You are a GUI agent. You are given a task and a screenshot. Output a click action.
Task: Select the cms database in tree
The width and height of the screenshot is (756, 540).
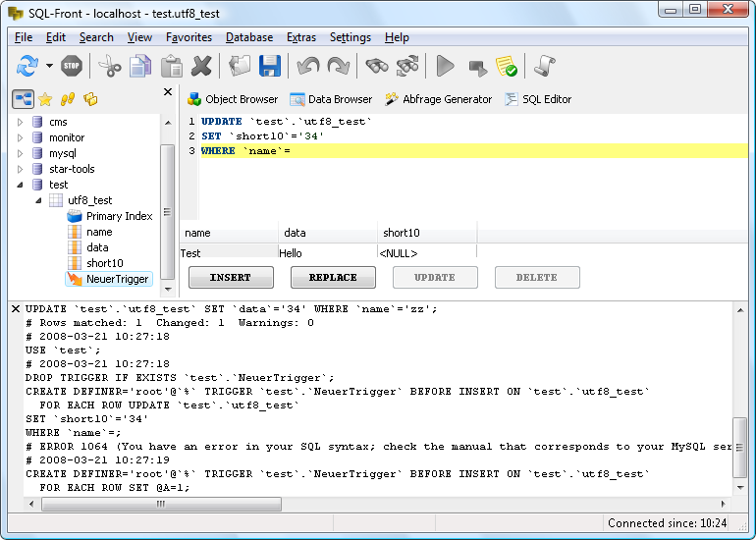pos(58,122)
